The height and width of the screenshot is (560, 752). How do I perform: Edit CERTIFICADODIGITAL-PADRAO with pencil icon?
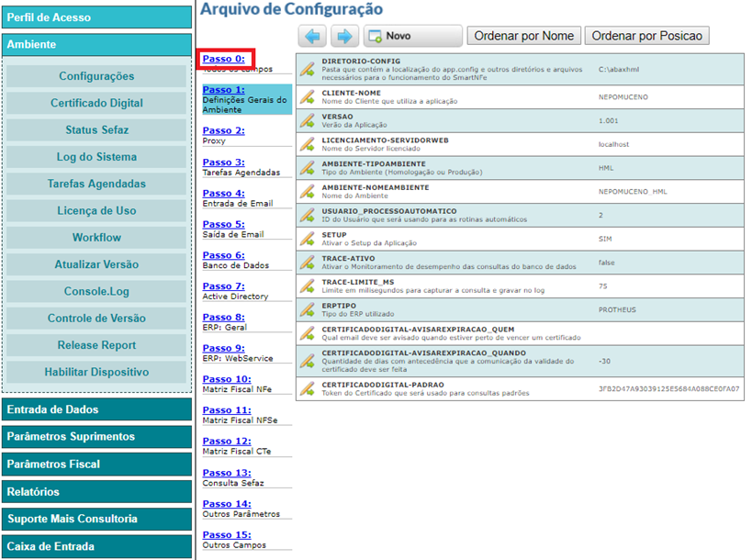click(308, 389)
